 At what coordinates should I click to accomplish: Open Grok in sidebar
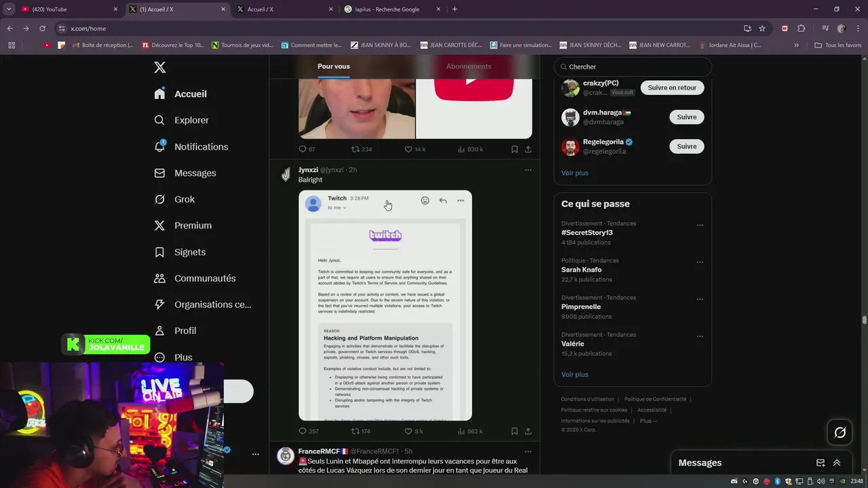(x=174, y=199)
